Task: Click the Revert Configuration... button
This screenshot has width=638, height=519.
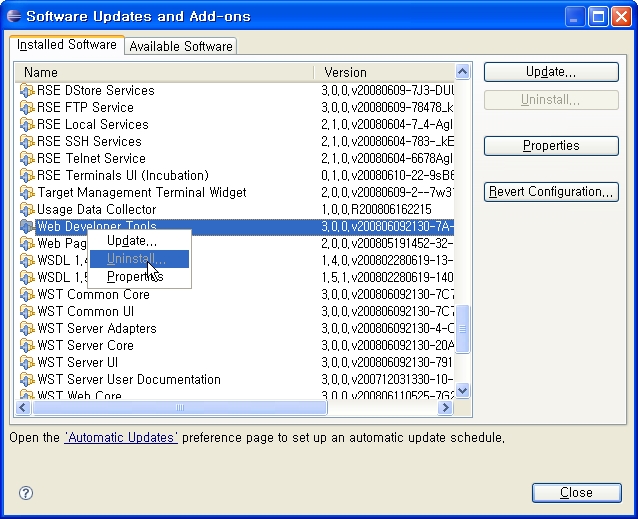Action: 551,192
